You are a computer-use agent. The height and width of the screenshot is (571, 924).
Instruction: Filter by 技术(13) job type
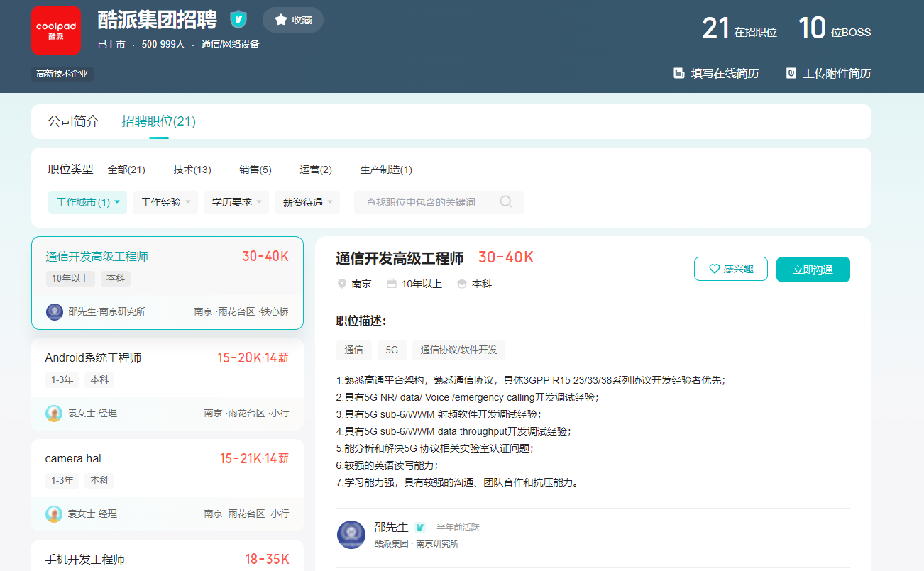(192, 170)
